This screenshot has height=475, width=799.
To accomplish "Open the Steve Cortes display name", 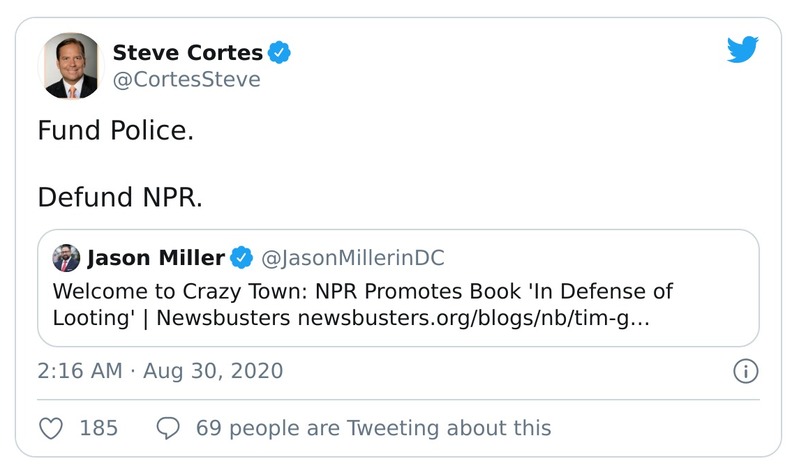I will (188, 53).
